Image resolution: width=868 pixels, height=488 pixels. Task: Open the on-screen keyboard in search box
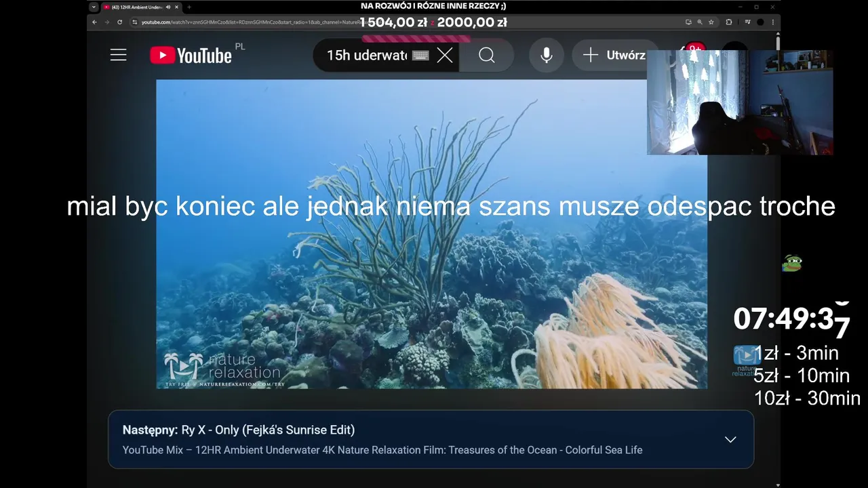(420, 56)
